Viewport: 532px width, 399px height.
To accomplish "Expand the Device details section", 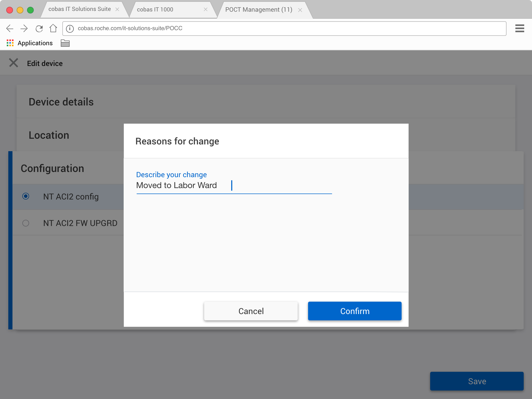I will 61,102.
